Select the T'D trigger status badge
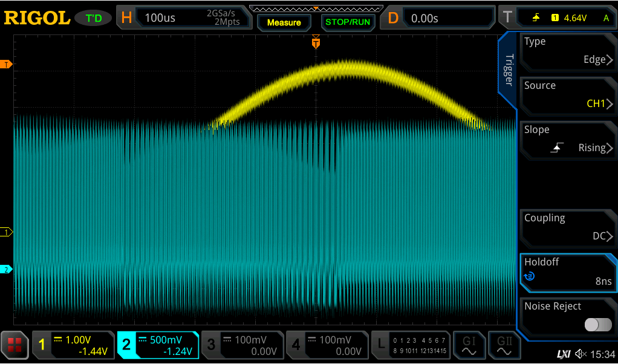The image size is (618, 364). [x=93, y=18]
